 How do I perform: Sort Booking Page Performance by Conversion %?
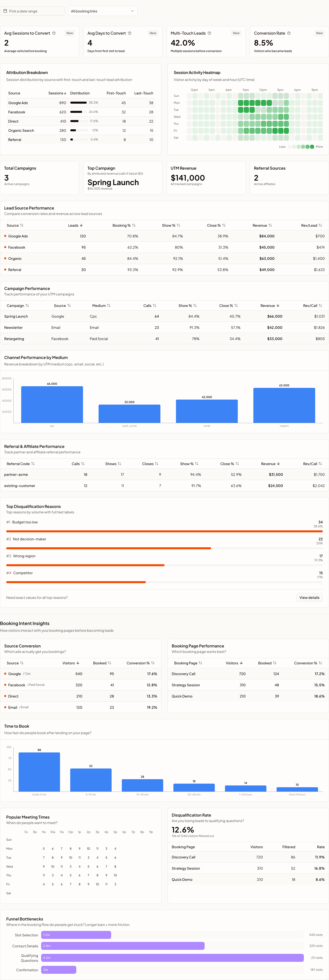pos(308,663)
